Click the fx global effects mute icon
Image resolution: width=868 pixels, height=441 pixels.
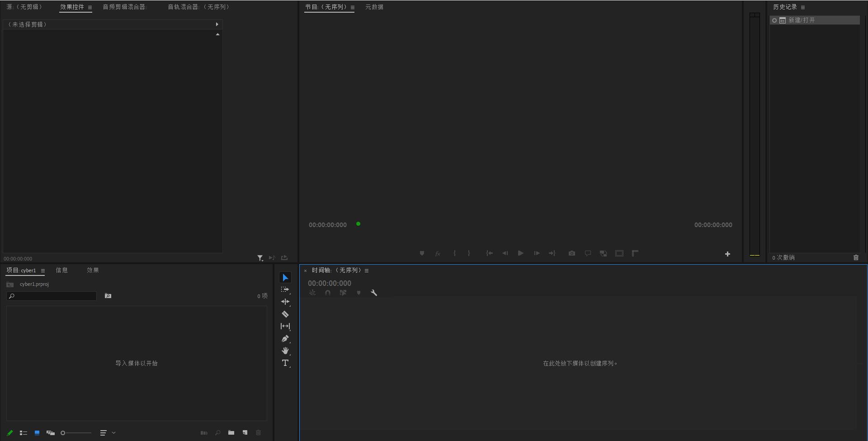tap(438, 253)
